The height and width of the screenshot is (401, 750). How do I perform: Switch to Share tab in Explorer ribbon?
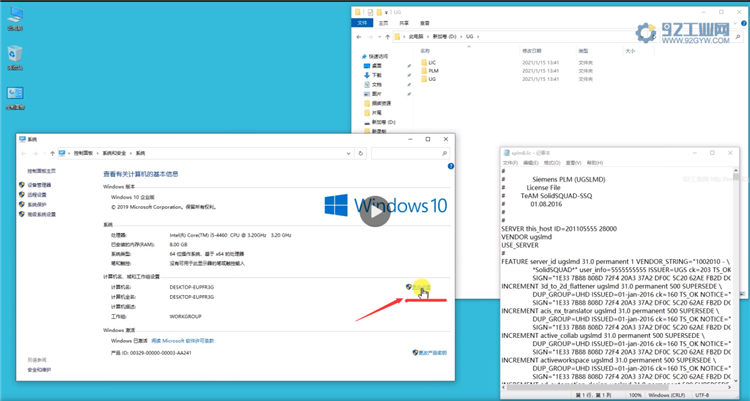(x=404, y=23)
